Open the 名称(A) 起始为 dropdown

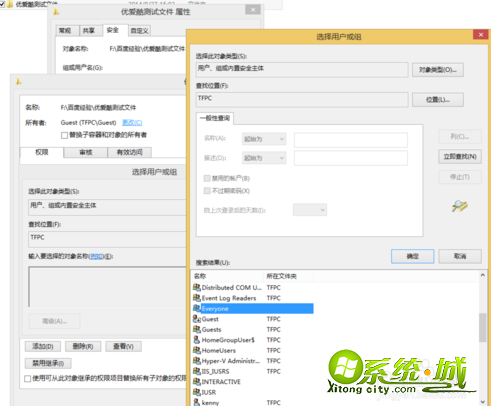[264, 139]
